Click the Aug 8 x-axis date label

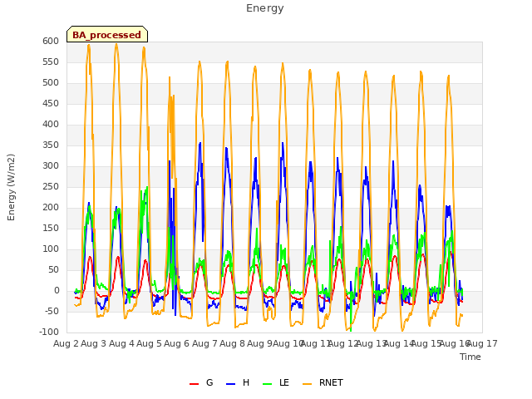232,343
